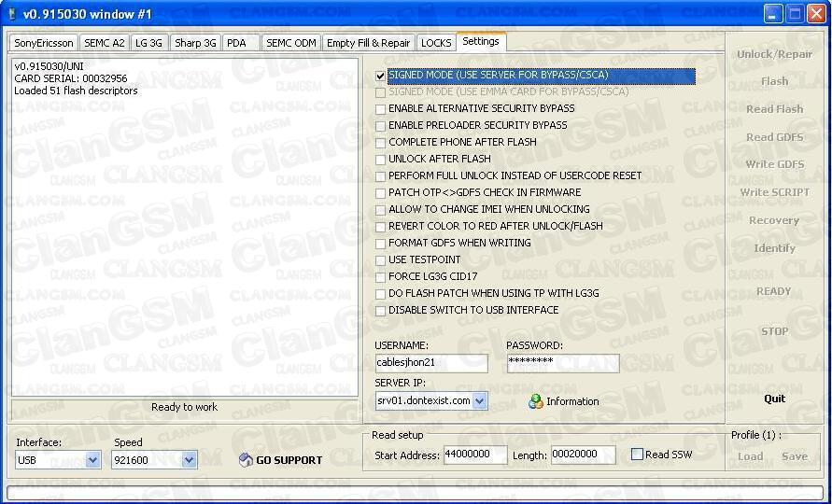
Task: Click the Password input field
Action: point(563,363)
